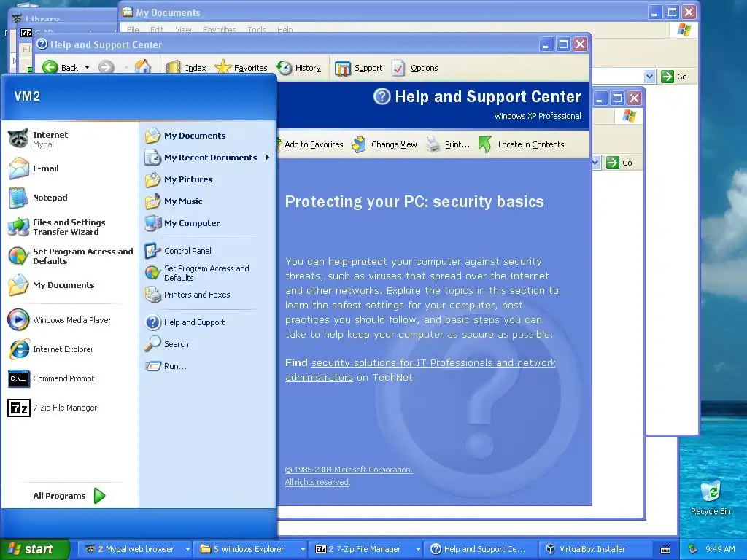Launch Notepad from the Start menu

tap(71, 198)
